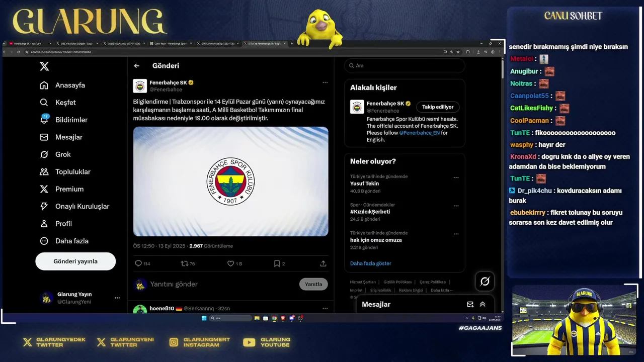The width and height of the screenshot is (644, 362).
Task: Open Grok from the sidebar
Action: [x=55, y=154]
